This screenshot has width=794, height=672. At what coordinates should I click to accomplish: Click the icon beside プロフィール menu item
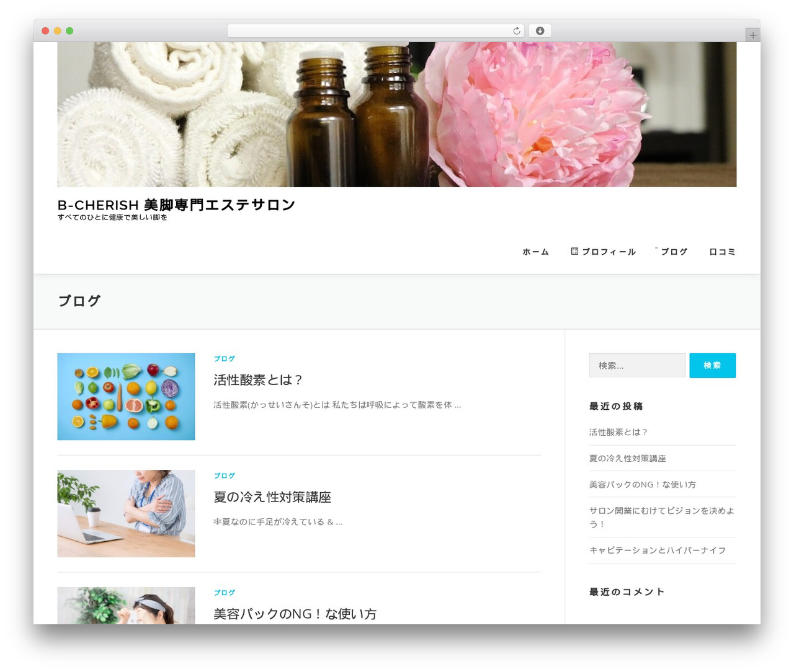tap(574, 251)
